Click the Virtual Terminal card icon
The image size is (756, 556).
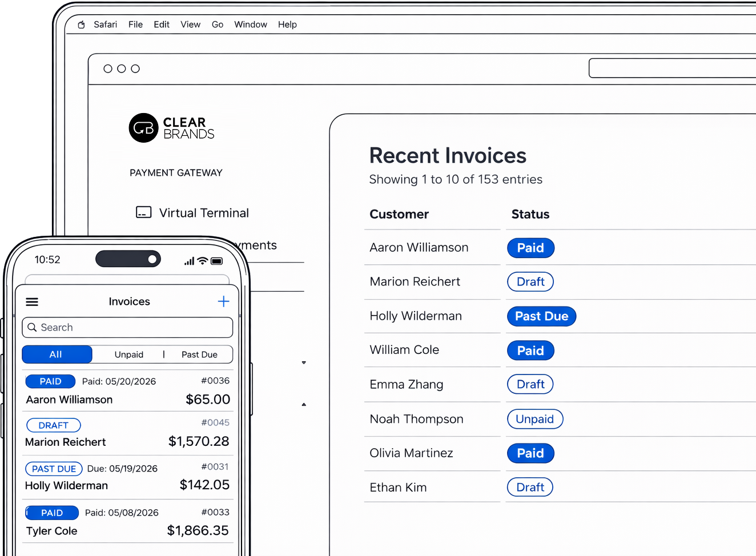pyautogui.click(x=143, y=213)
